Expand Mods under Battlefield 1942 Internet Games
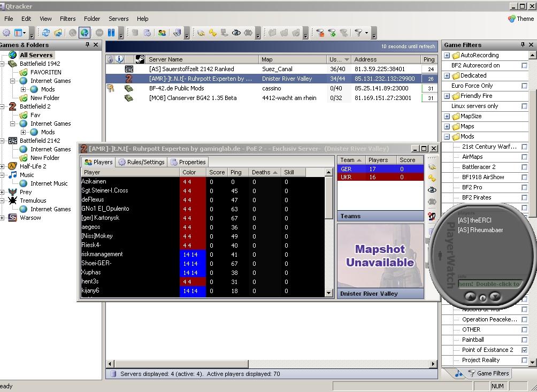Viewport: 537px width, 392px height. [x=24, y=89]
